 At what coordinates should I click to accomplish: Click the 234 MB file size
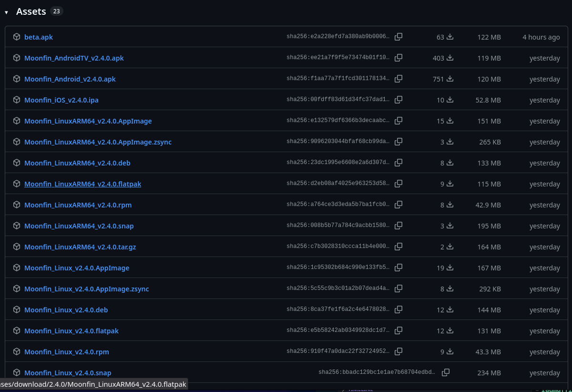(489, 373)
